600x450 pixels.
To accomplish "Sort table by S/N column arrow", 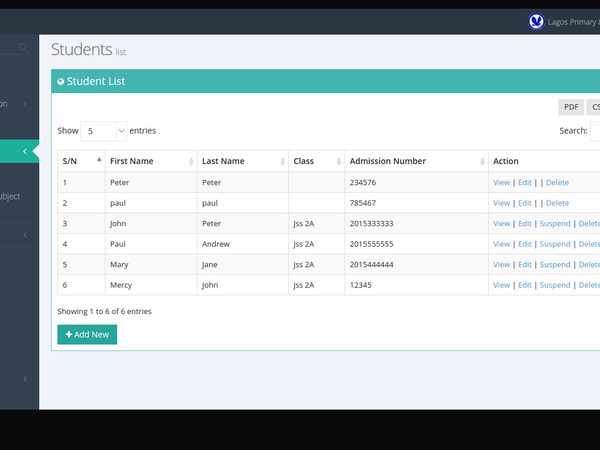I will coord(99,160).
